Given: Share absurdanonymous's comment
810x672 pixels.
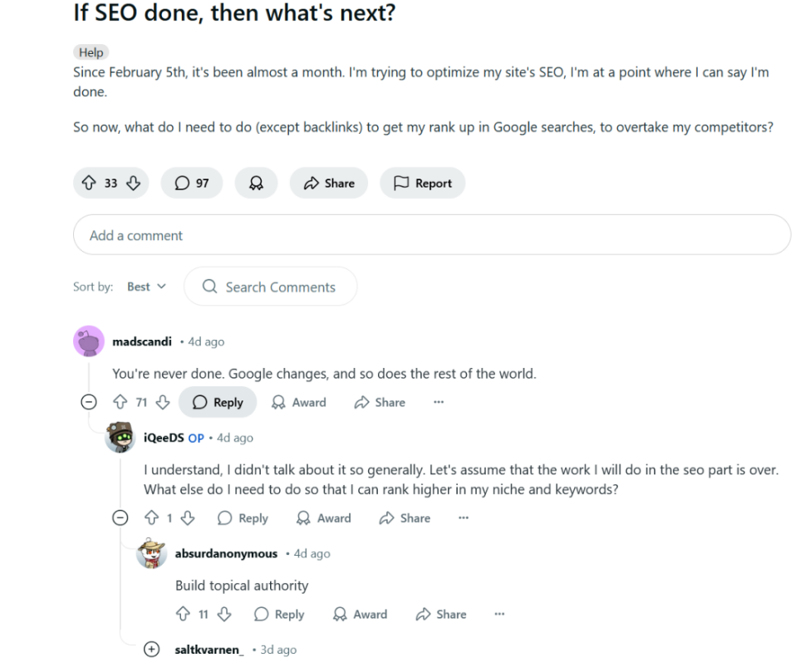Looking at the screenshot, I should pos(440,614).
